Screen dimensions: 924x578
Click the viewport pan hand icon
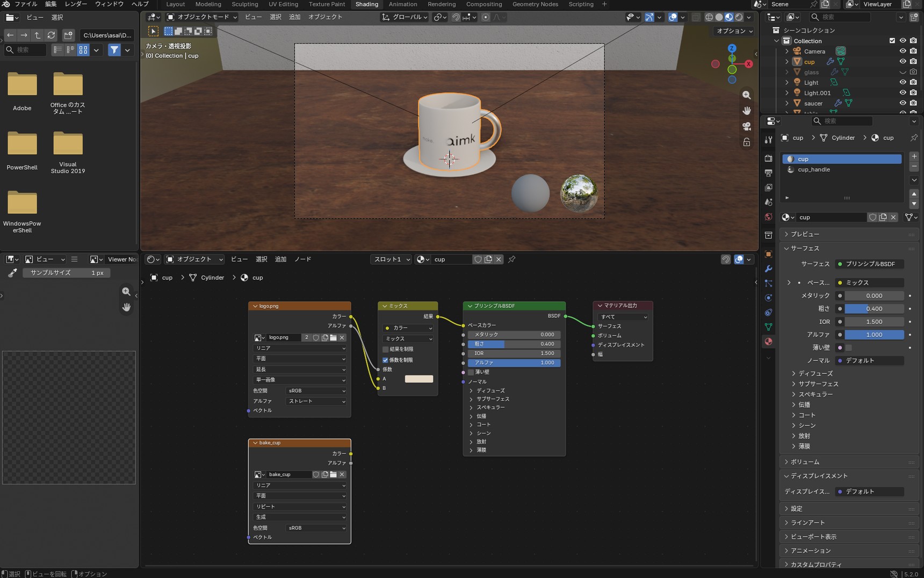coord(747,111)
